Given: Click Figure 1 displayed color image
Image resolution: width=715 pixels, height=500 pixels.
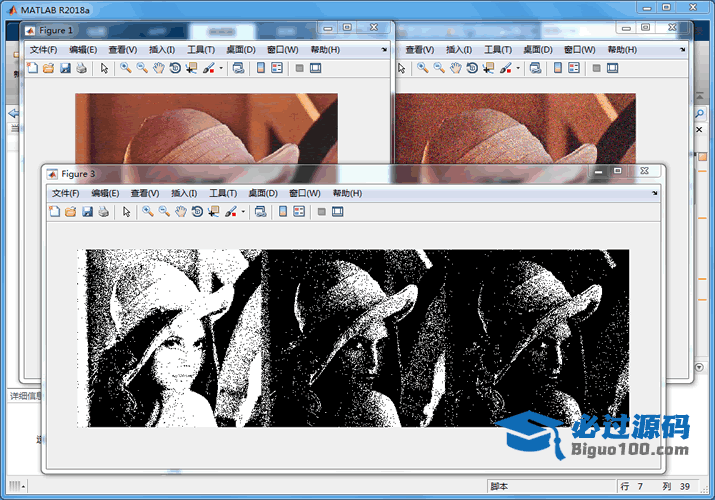Looking at the screenshot, I should point(207,128).
